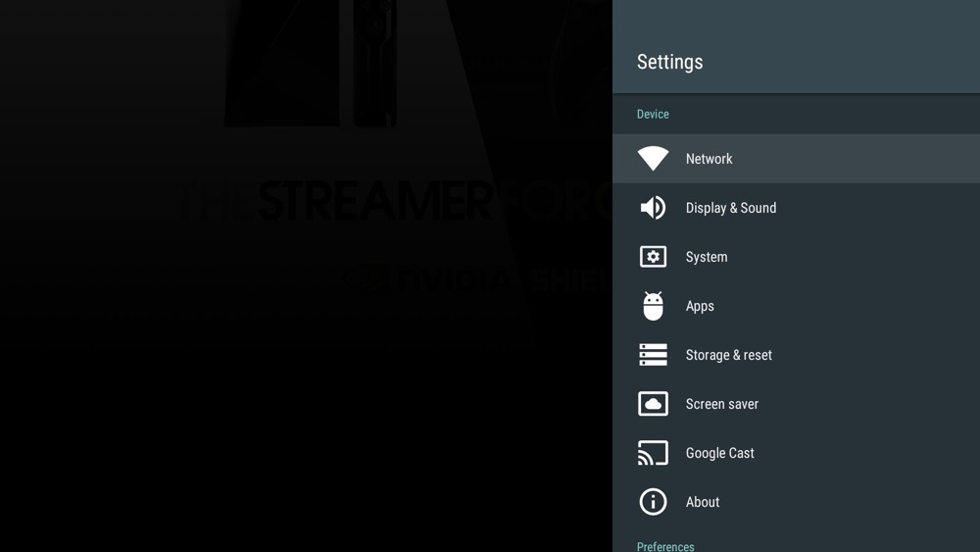Click the Device section header
Image resolution: width=980 pixels, height=552 pixels.
click(x=653, y=115)
